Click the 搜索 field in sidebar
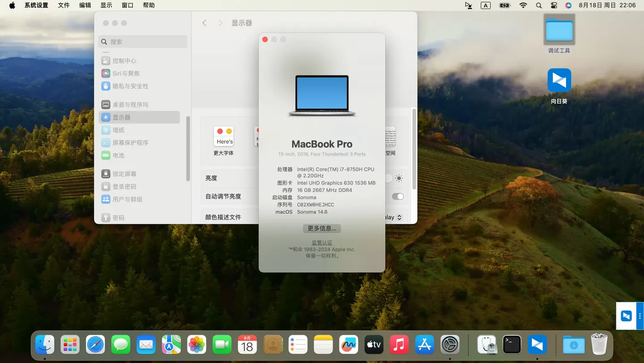Screen dimensions: 644x363 tap(143, 42)
